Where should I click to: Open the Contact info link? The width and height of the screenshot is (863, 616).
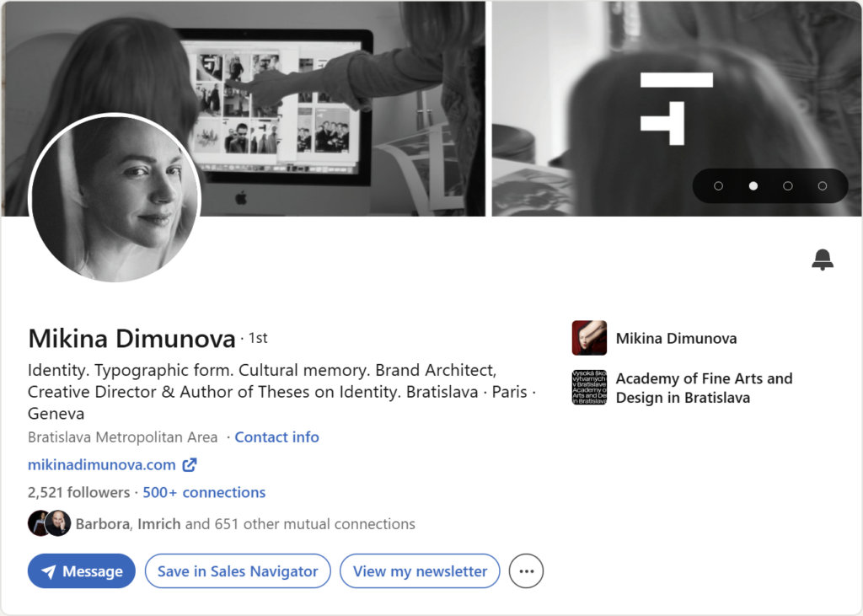pos(276,437)
